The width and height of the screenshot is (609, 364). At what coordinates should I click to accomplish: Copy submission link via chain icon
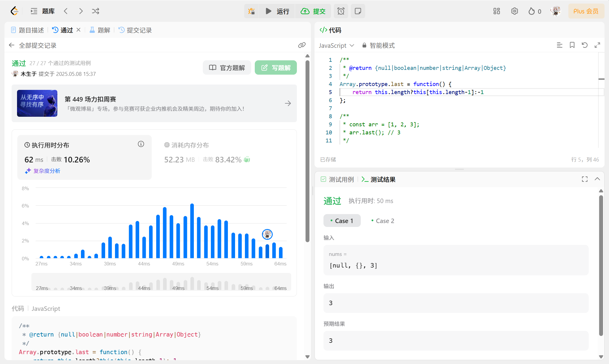click(x=302, y=45)
